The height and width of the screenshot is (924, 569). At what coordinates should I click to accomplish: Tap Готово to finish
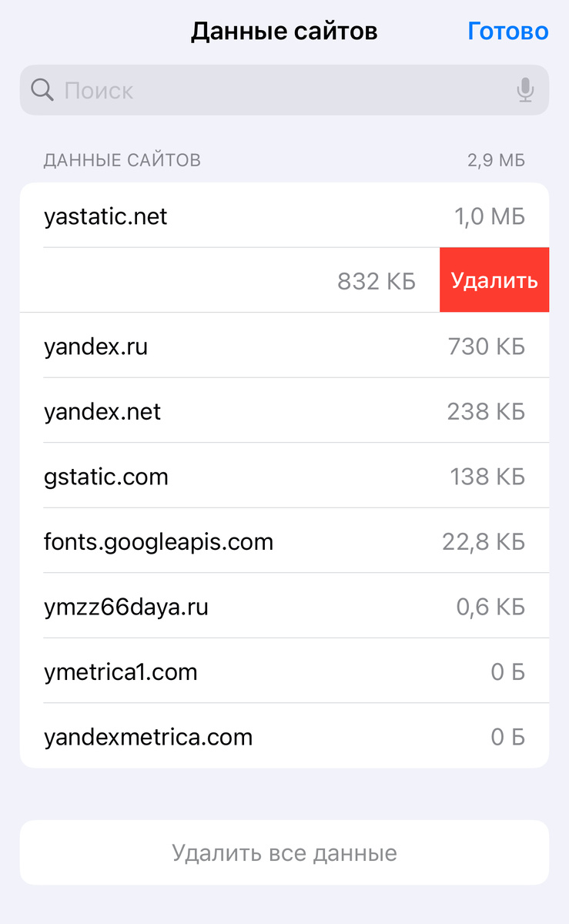tap(508, 32)
